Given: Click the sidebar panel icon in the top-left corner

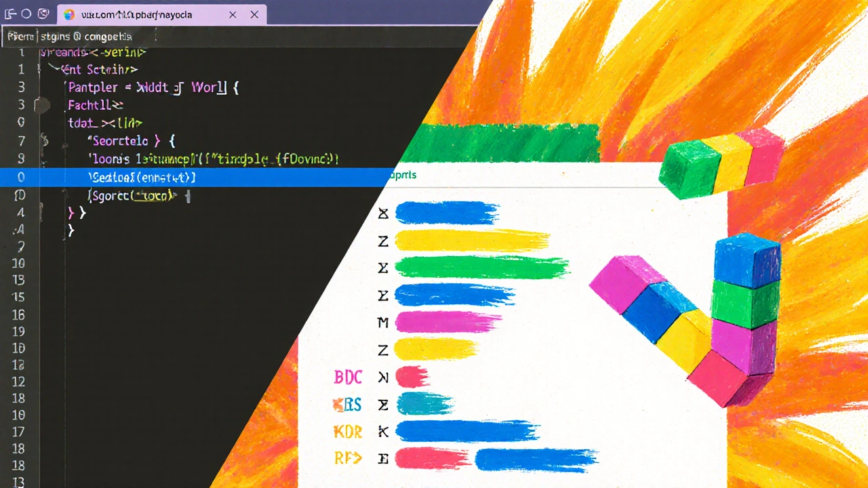Looking at the screenshot, I should pyautogui.click(x=10, y=14).
